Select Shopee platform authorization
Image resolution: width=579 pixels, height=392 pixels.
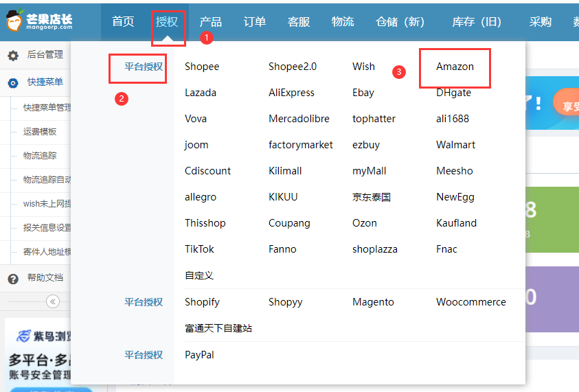[x=202, y=67]
